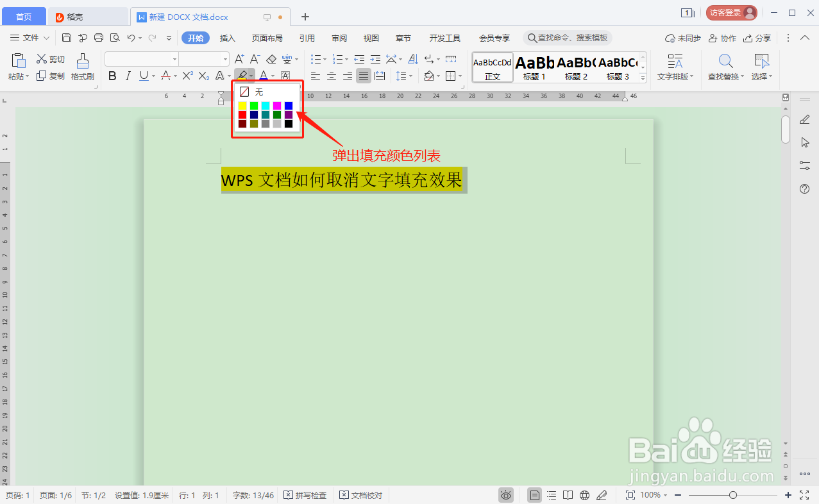Click the Undo arrow icon
The image size is (819, 504).
tap(131, 38)
